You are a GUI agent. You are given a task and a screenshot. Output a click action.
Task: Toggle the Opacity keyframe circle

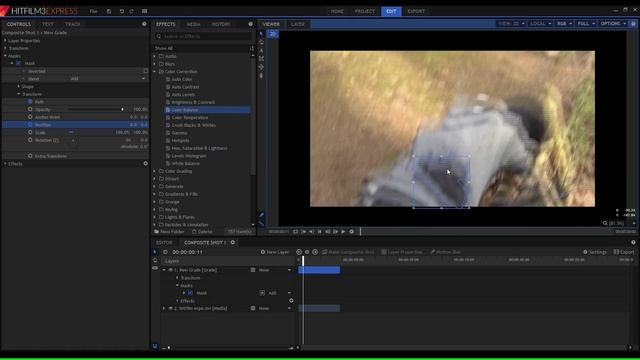tap(30, 109)
